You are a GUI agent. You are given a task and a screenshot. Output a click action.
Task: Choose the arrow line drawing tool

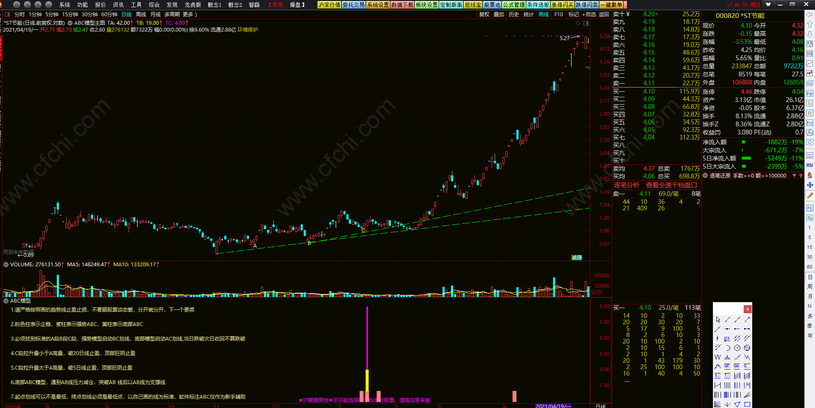coord(747,319)
